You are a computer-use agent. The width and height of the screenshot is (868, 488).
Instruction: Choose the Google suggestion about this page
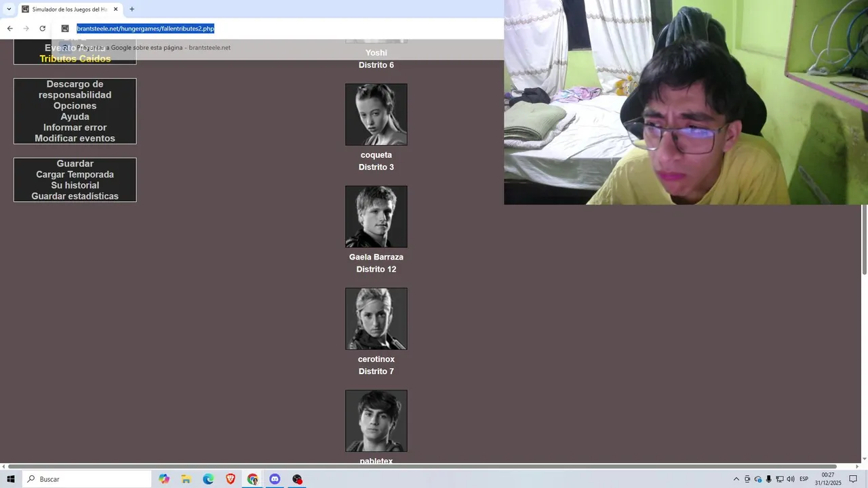coord(153,47)
